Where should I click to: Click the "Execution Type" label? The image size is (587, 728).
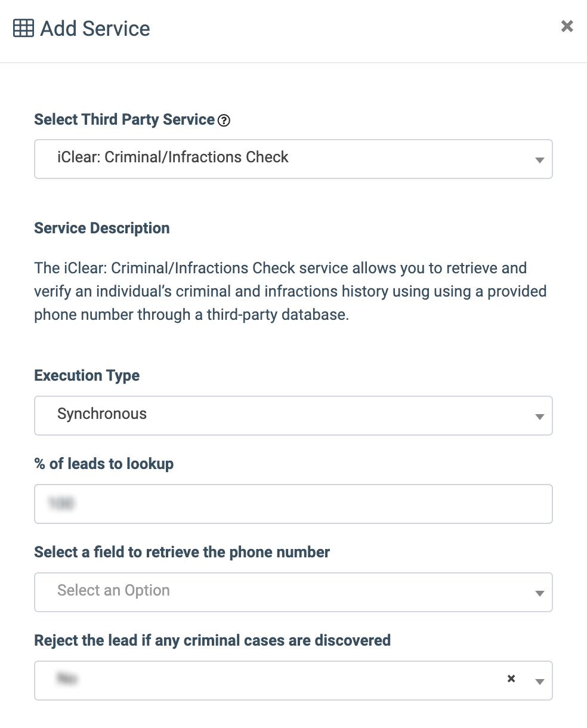click(87, 375)
